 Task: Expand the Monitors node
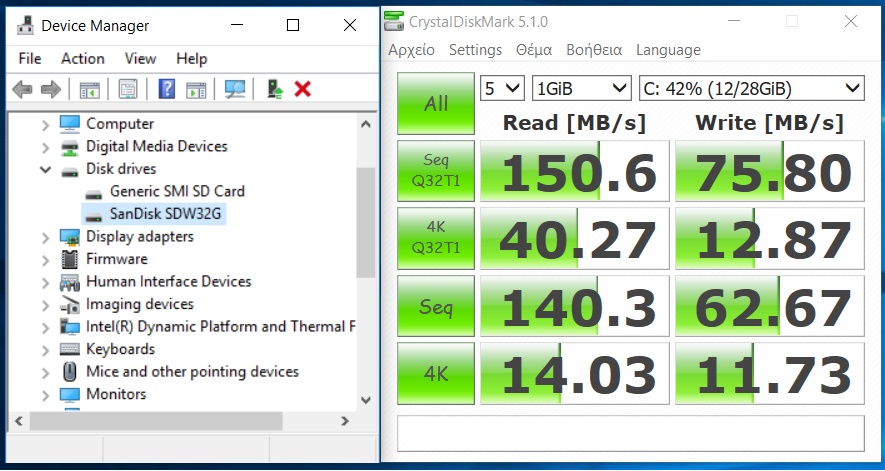(x=46, y=395)
